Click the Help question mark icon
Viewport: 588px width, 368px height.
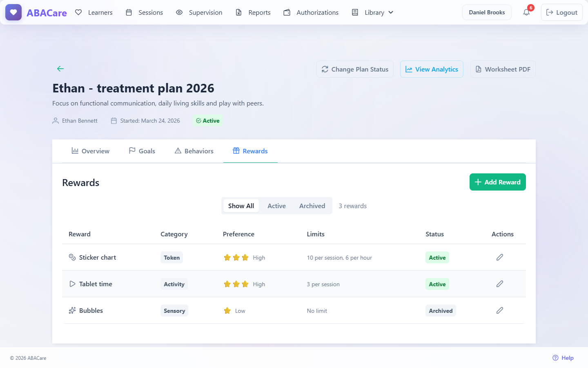click(555, 358)
